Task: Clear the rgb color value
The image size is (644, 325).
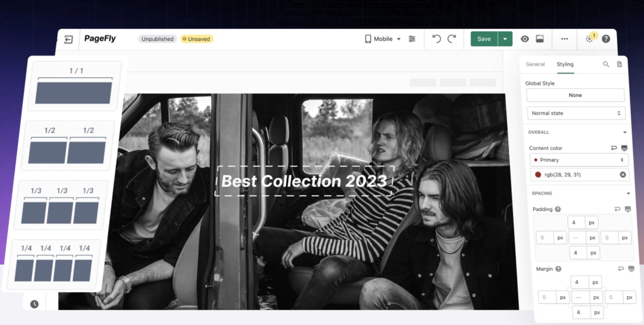Action: (623, 175)
